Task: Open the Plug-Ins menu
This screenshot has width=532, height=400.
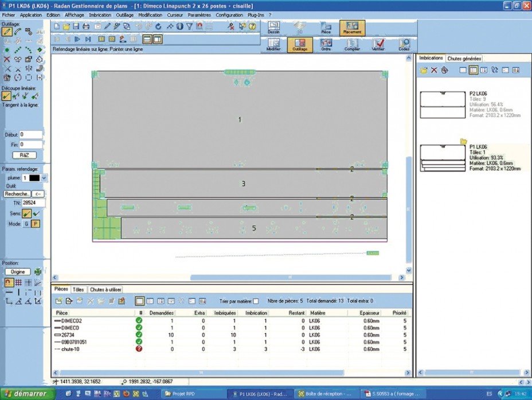Action: coord(256,15)
